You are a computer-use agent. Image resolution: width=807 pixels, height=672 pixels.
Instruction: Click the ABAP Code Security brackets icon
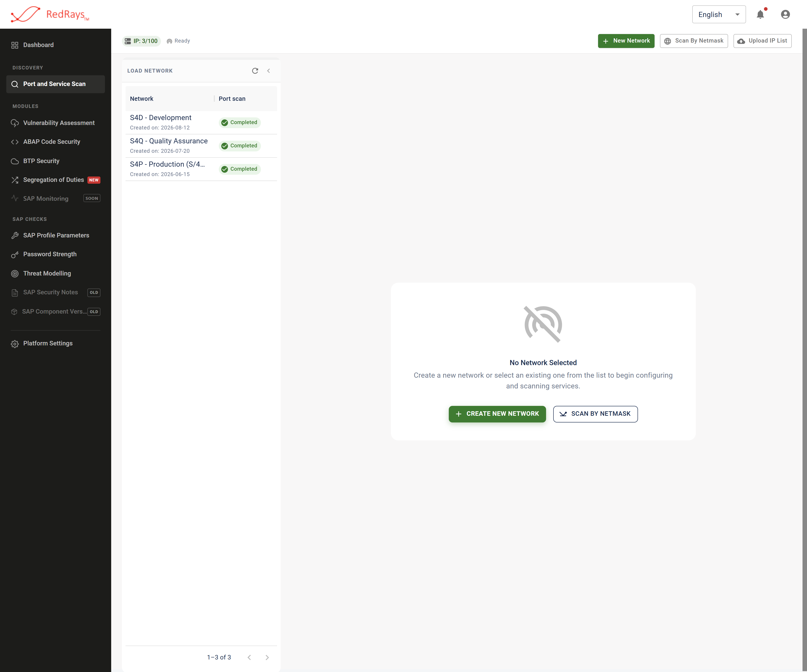[x=15, y=142]
